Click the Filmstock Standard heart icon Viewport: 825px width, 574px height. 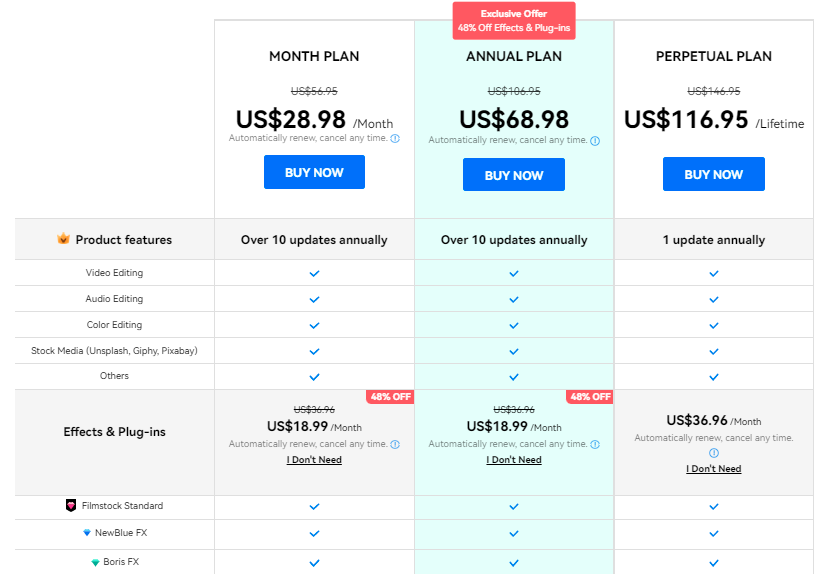pyautogui.click(x=71, y=506)
